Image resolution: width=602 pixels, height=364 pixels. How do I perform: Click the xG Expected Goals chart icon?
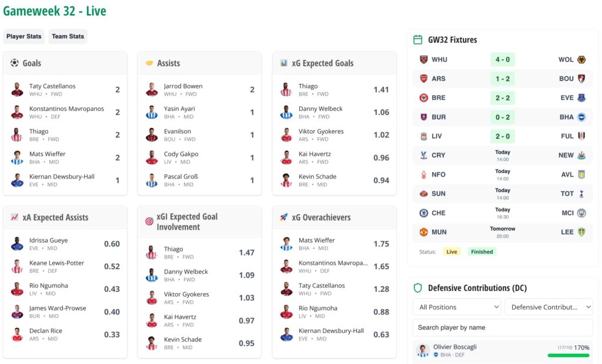(284, 63)
